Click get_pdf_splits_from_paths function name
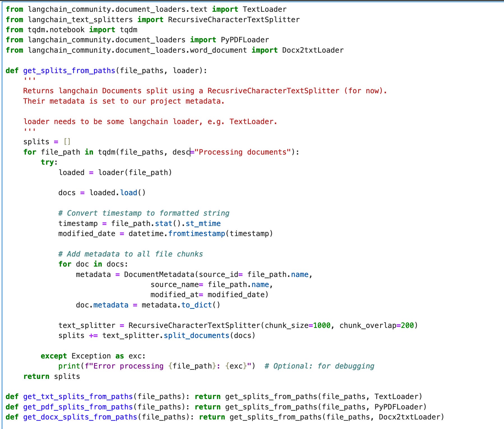 (78, 407)
